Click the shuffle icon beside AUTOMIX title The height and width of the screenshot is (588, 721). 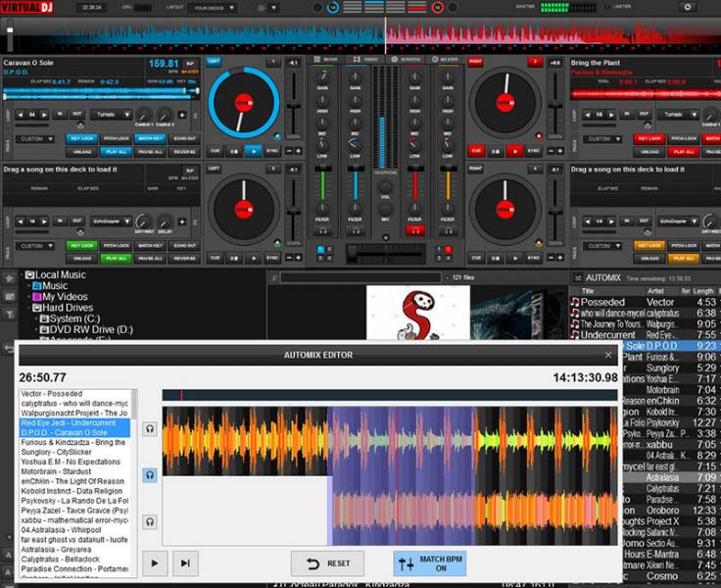[578, 278]
